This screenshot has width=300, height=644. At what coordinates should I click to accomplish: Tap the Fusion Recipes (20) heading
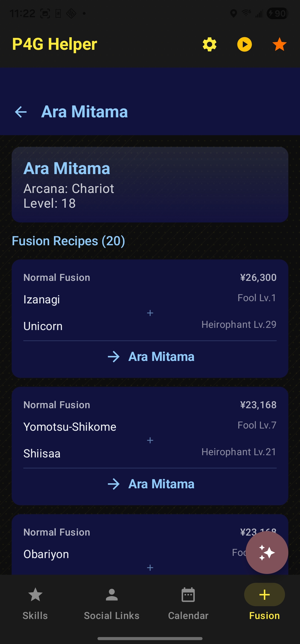click(68, 241)
